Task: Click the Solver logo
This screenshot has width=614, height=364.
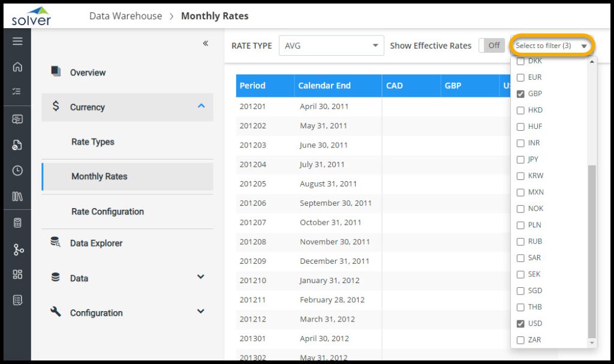Action: coord(31,16)
